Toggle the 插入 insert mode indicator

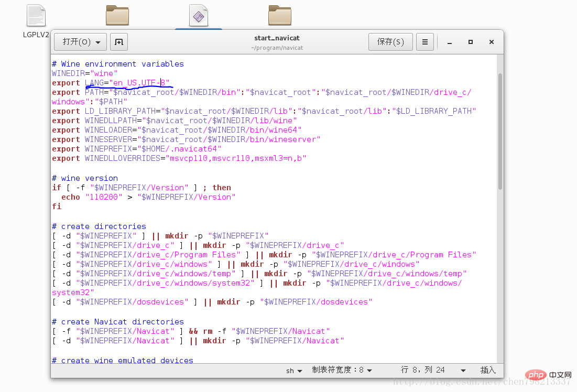pos(488,370)
